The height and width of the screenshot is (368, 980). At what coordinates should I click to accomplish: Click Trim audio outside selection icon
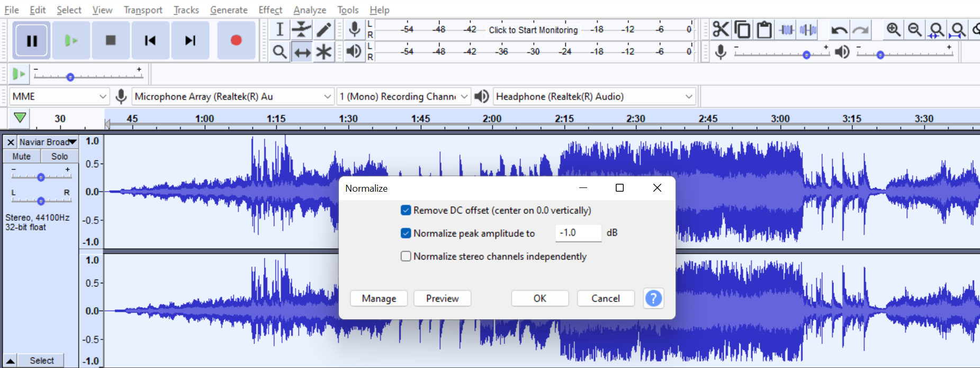(786, 29)
